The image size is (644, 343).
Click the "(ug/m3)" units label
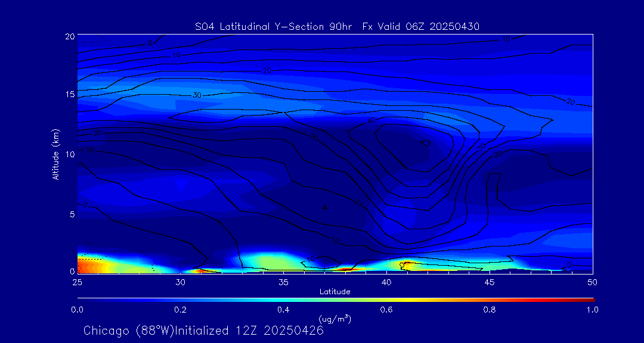pos(335,319)
